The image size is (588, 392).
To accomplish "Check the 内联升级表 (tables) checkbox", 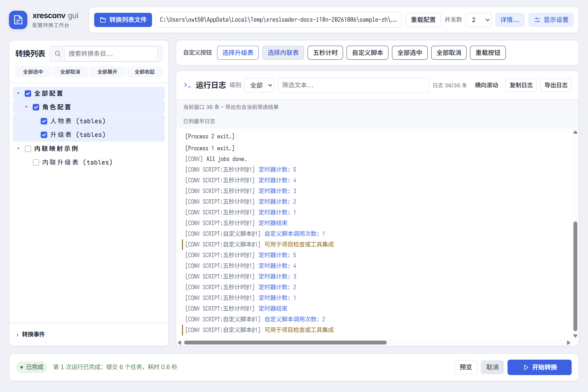I will pos(36,162).
